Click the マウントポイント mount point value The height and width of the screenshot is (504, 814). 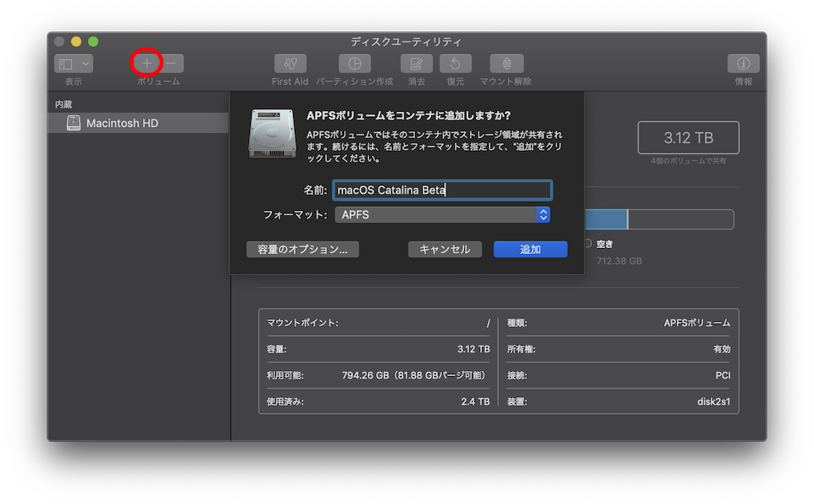click(x=488, y=323)
